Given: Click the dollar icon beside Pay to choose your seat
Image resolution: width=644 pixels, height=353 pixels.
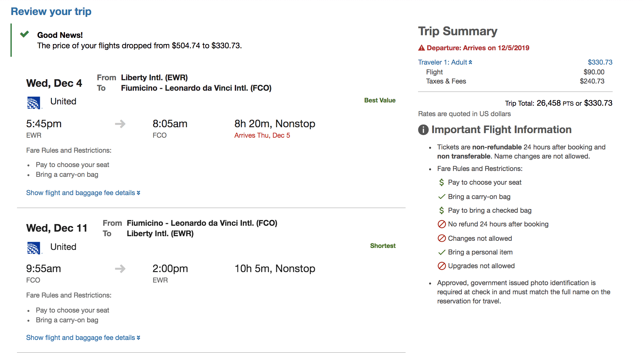Looking at the screenshot, I should pos(442,182).
